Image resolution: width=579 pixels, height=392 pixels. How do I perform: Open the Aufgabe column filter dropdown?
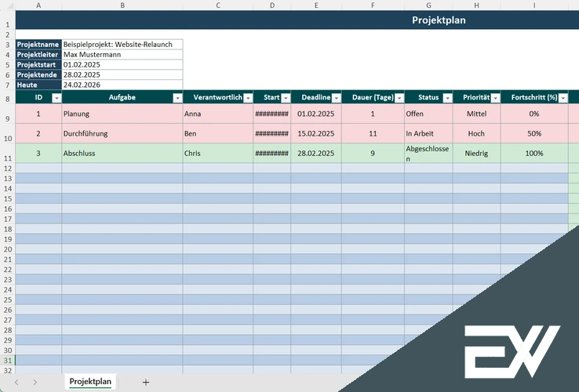tap(177, 98)
